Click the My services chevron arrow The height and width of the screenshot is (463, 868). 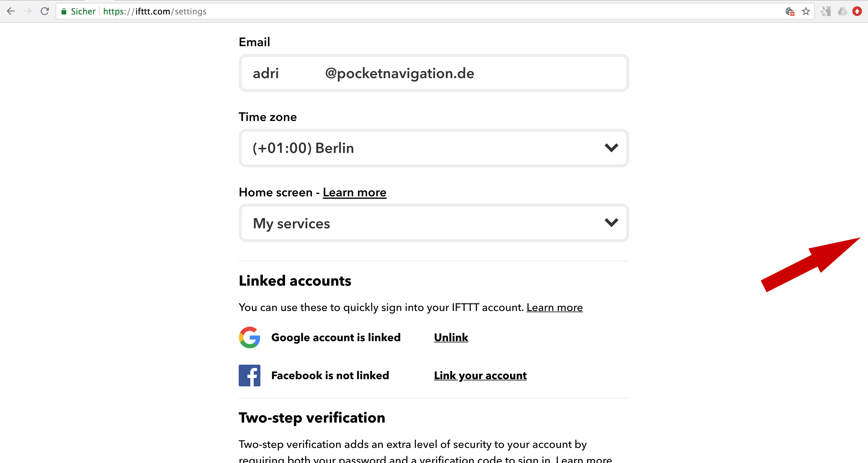tap(611, 223)
